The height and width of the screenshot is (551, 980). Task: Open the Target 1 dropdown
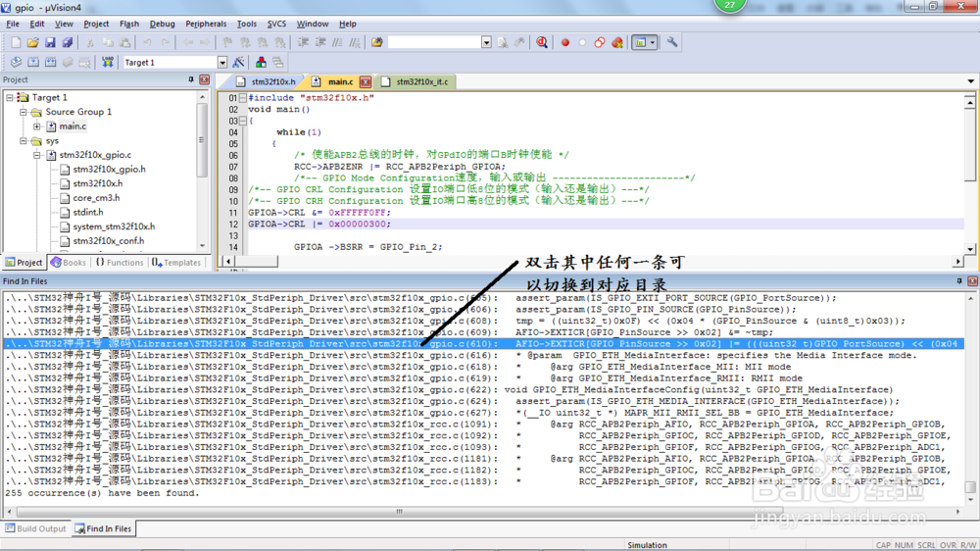(x=221, y=63)
